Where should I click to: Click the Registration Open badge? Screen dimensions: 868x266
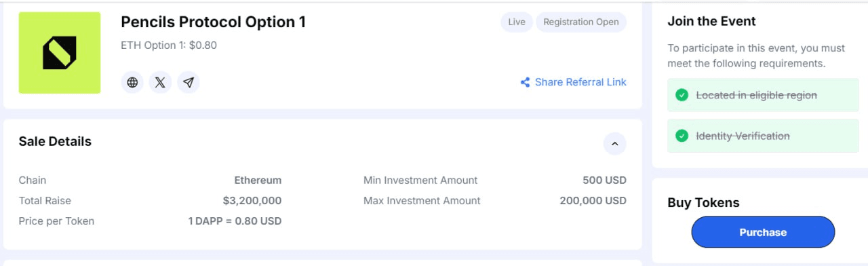(x=581, y=22)
